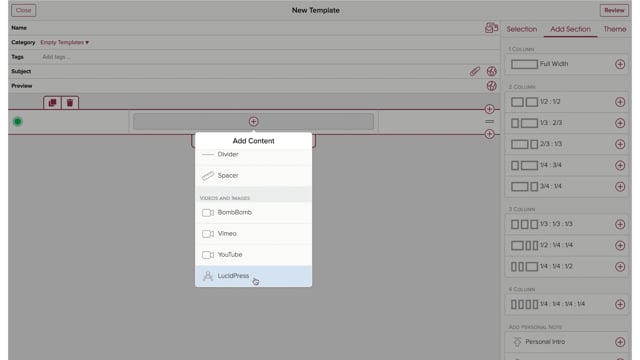This screenshot has height=360, width=640.
Task: Open Empty Templates category dropdown
Action: pyautogui.click(x=64, y=42)
